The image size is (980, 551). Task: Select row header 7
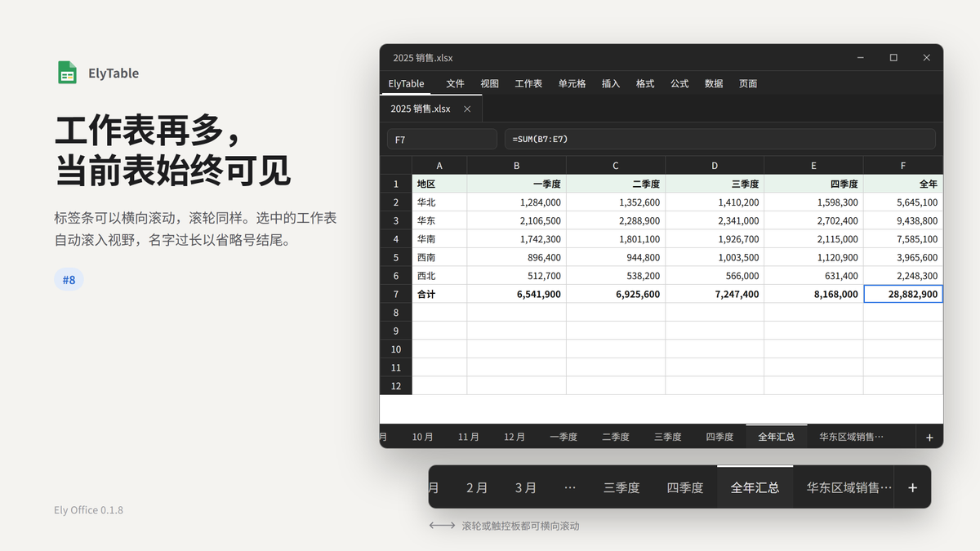396,294
